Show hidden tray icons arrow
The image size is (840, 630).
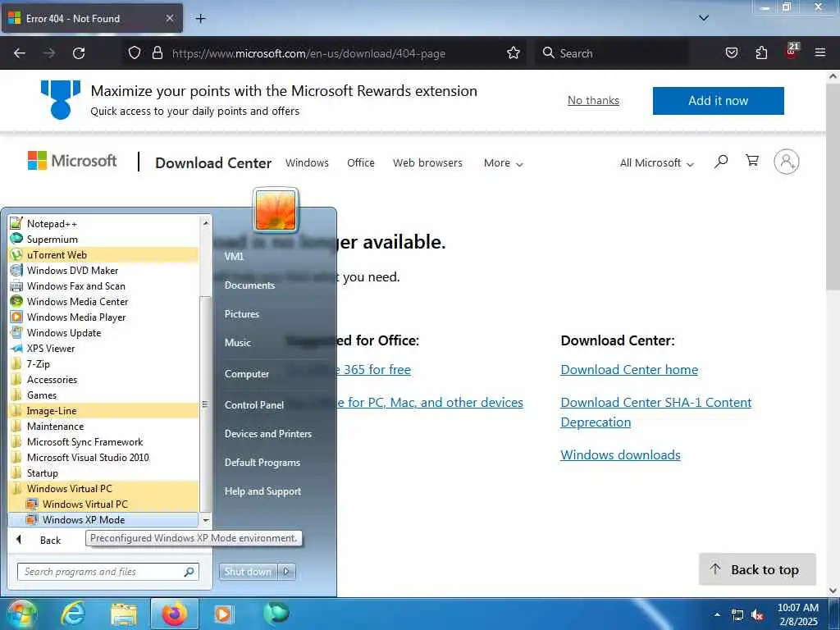pos(717,614)
